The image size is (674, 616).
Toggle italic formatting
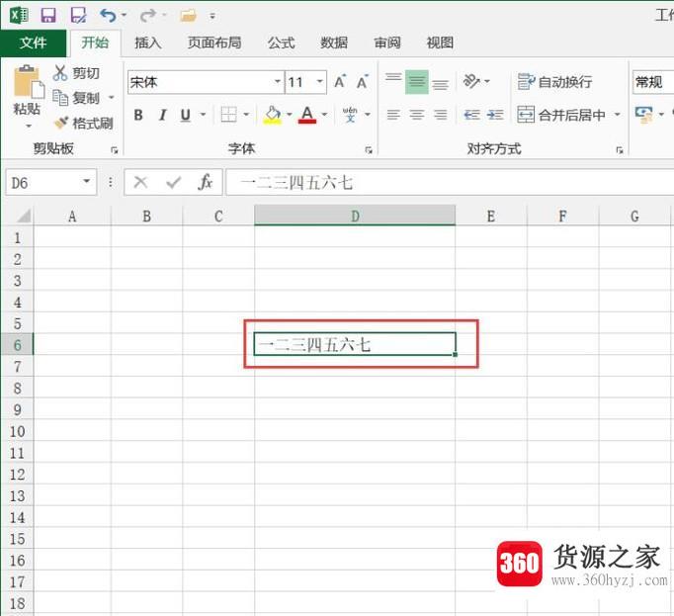click(162, 115)
